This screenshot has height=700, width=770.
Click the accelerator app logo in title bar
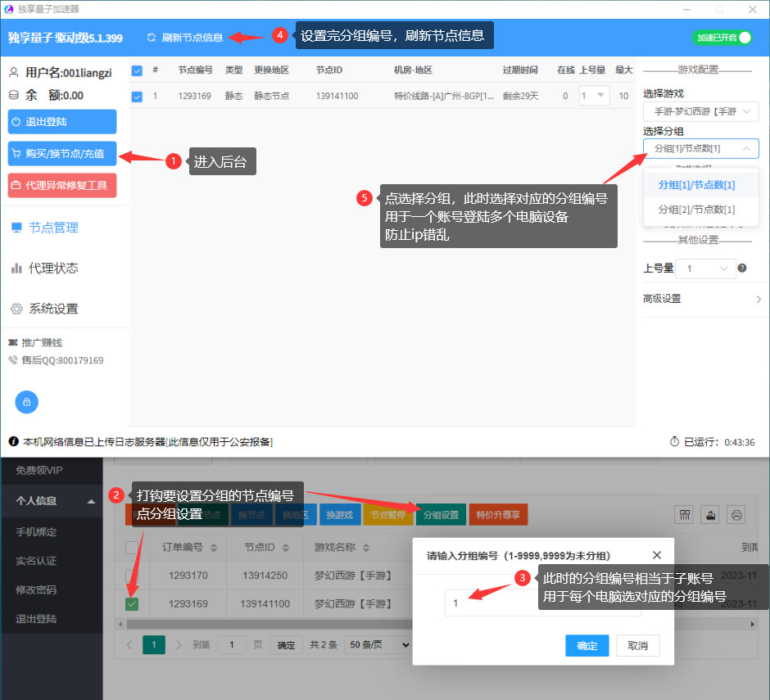pos(8,9)
